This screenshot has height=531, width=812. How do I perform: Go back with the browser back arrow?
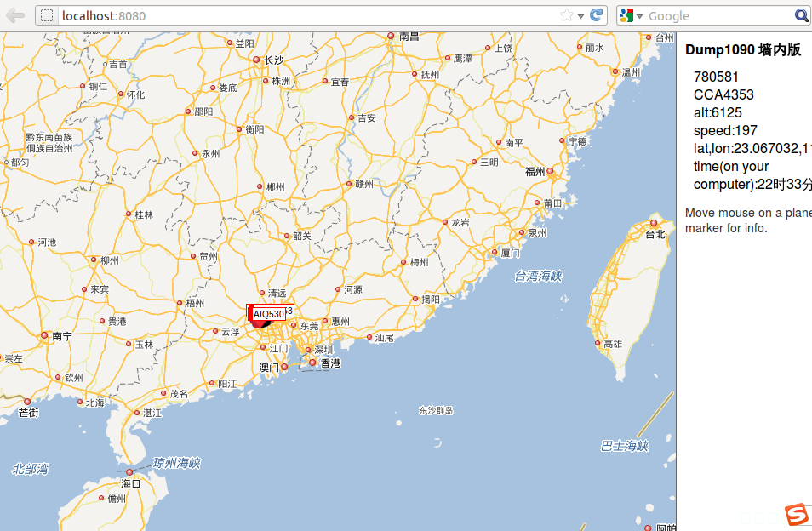point(15,15)
